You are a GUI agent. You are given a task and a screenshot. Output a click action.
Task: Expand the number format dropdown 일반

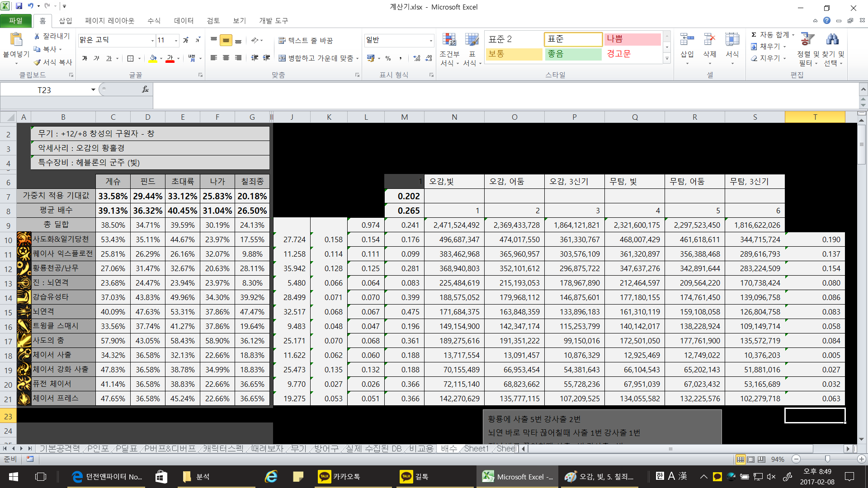[430, 40]
